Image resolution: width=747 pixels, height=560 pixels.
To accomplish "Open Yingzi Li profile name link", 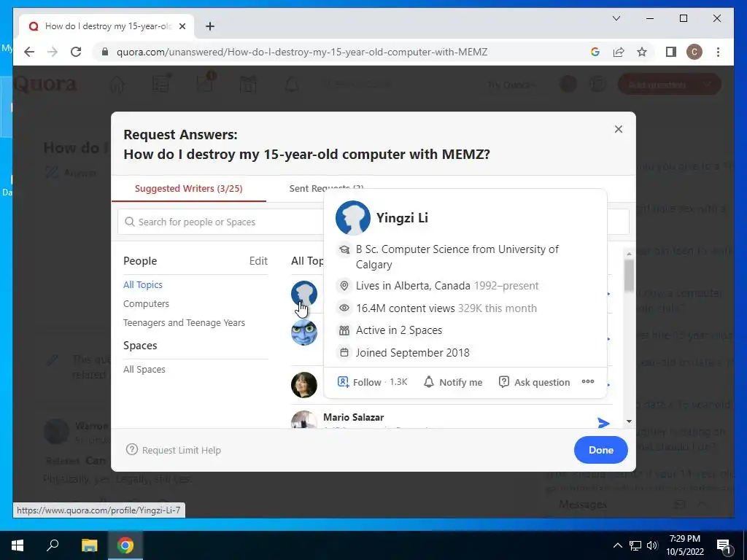I will pos(402,218).
